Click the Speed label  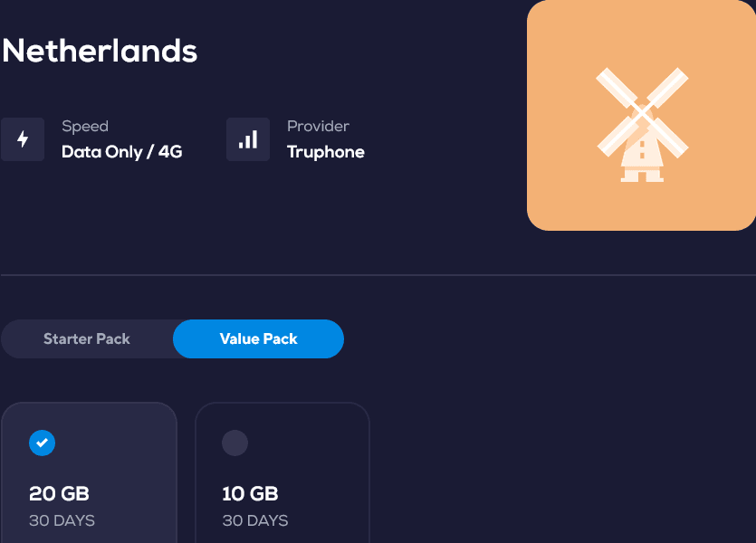coord(85,127)
